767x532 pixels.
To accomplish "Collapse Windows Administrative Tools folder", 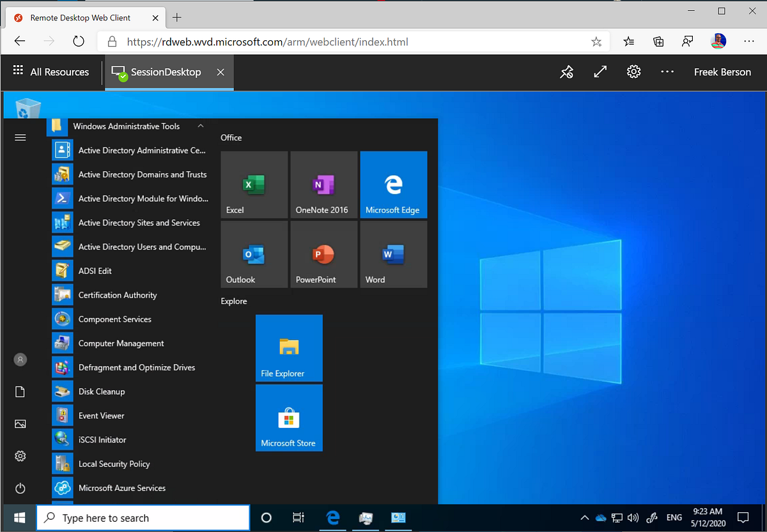I will tap(201, 126).
